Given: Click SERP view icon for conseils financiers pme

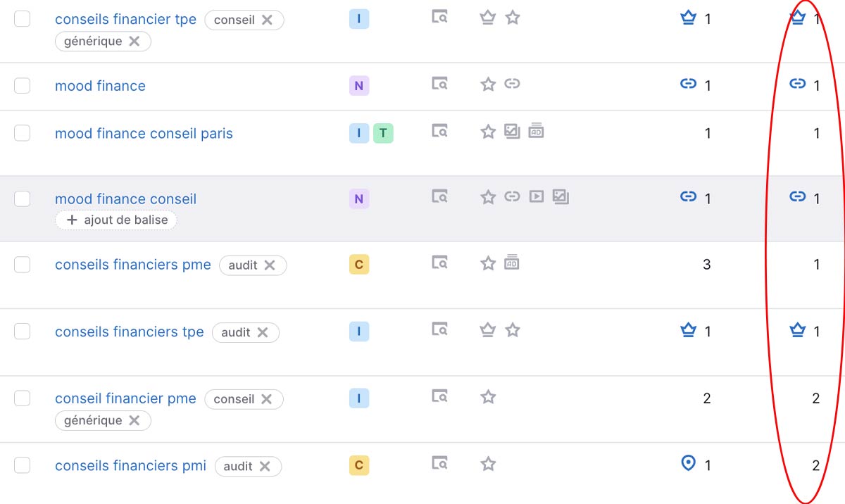Looking at the screenshot, I should pyautogui.click(x=439, y=263).
